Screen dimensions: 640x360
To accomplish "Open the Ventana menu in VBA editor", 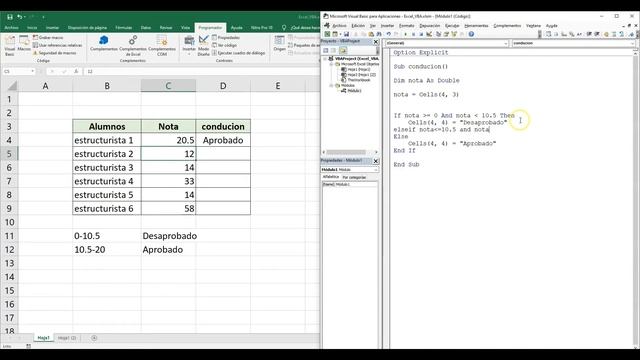I will (x=533, y=26).
